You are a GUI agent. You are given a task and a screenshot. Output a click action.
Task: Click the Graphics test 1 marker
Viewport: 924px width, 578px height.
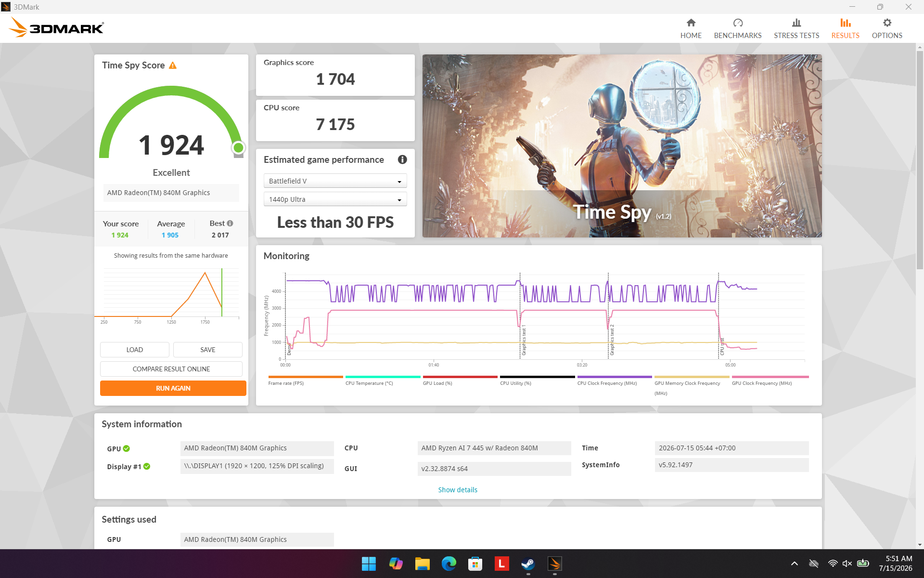524,340
